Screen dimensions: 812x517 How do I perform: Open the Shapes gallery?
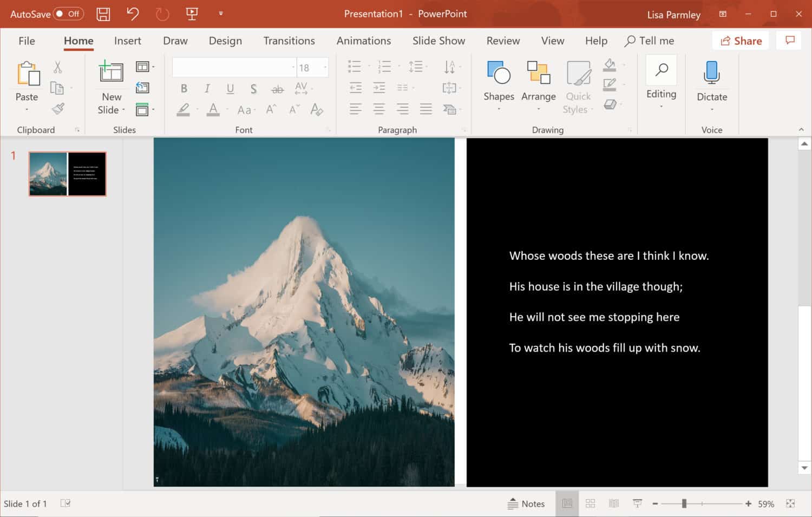tap(499, 85)
